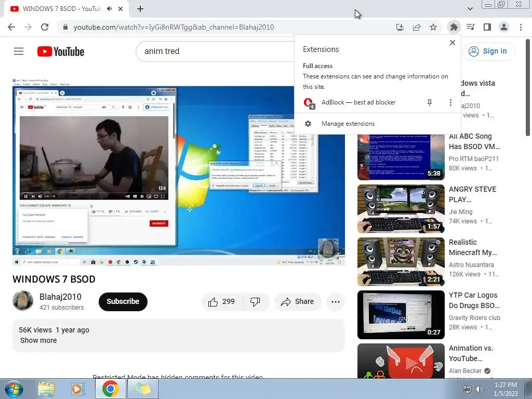532x399 pixels.
Task: Open the YouTube hamburger guide menu
Action: tap(19, 51)
